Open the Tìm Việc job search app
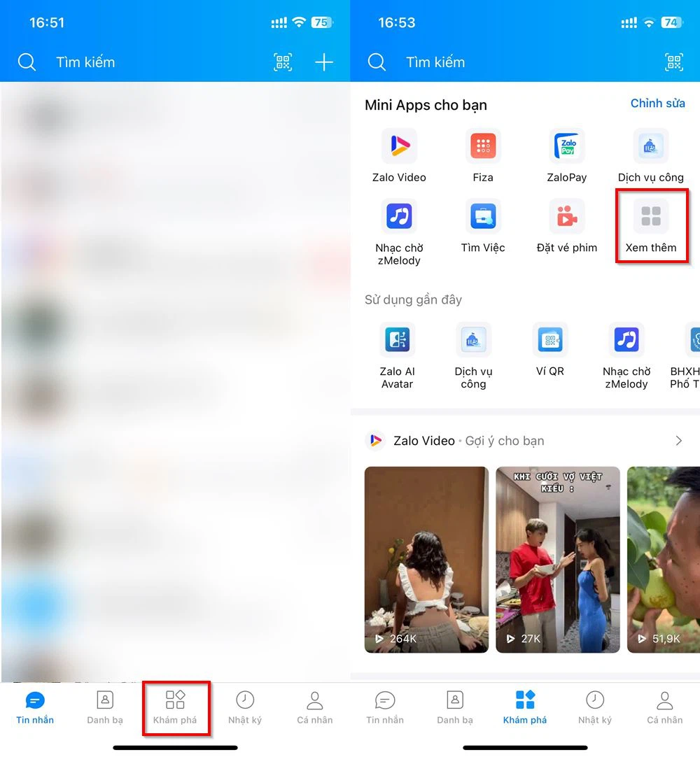Image resolution: width=700 pixels, height=757 pixels. 483,217
